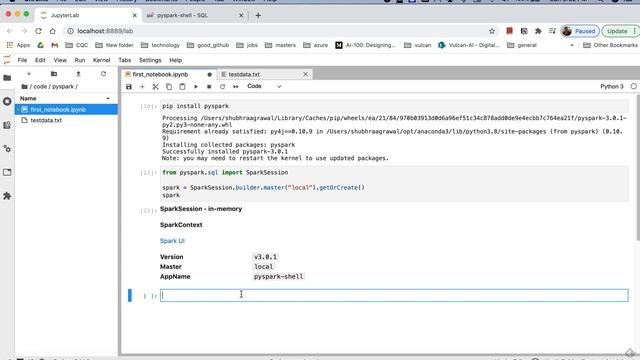Image resolution: width=640 pixels, height=360 pixels.
Task: Open the masters bookmarks folder
Action: tap(280, 45)
